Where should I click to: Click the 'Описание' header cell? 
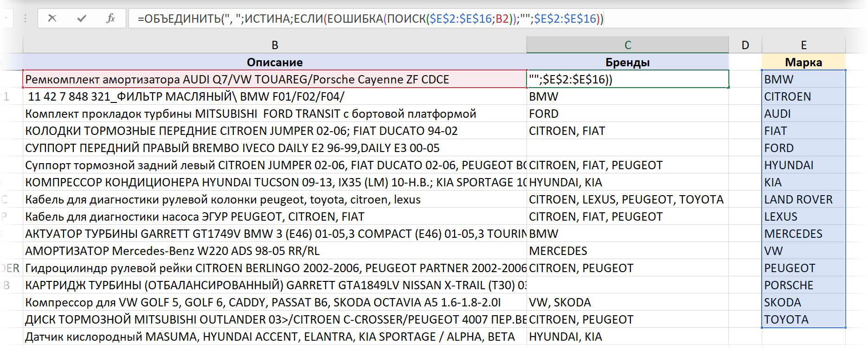click(275, 62)
